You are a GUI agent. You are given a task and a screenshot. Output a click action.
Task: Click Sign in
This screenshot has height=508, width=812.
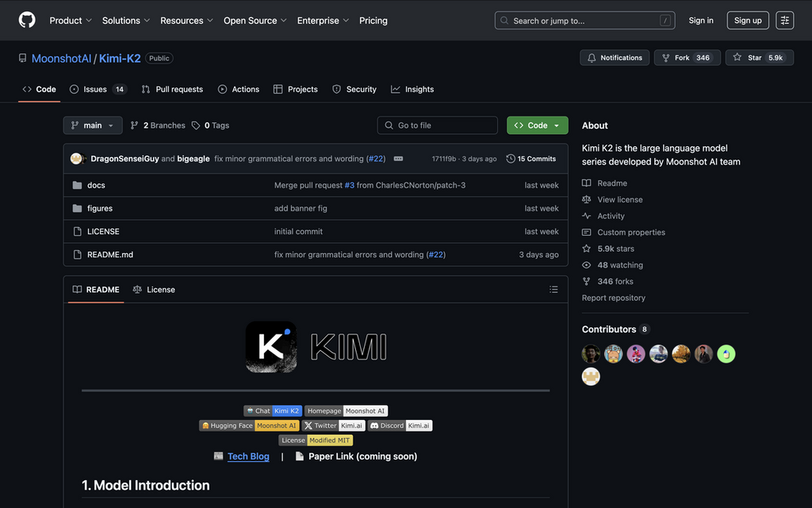click(701, 20)
